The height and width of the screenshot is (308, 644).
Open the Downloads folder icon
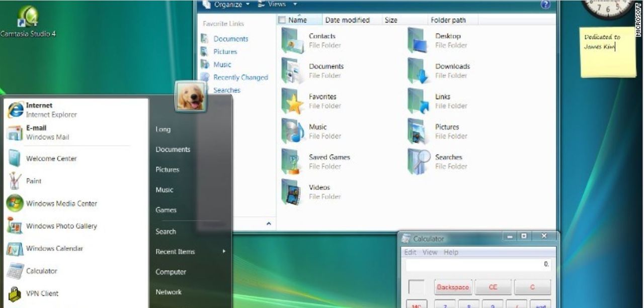tap(418, 70)
